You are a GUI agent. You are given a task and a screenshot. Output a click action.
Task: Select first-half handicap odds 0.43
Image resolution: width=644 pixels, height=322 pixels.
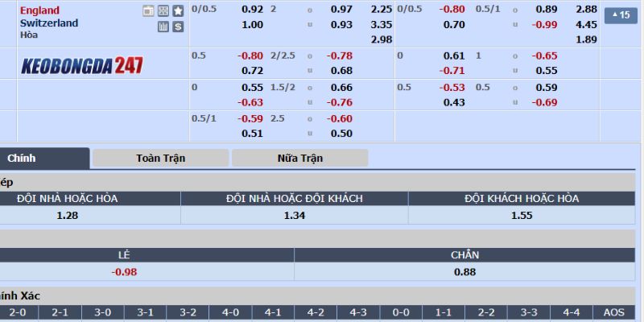(454, 102)
